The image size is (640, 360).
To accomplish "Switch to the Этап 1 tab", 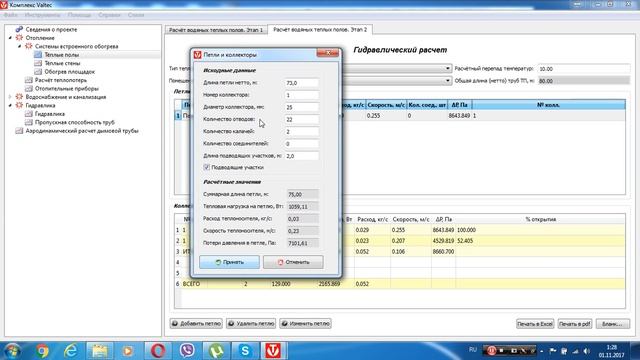I will click(x=216, y=30).
